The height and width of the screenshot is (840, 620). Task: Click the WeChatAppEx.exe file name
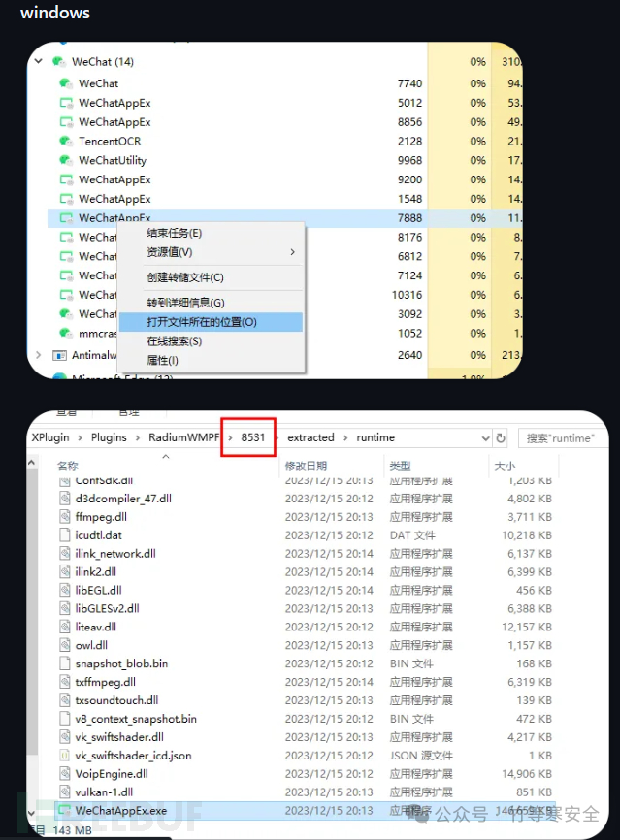(121, 811)
